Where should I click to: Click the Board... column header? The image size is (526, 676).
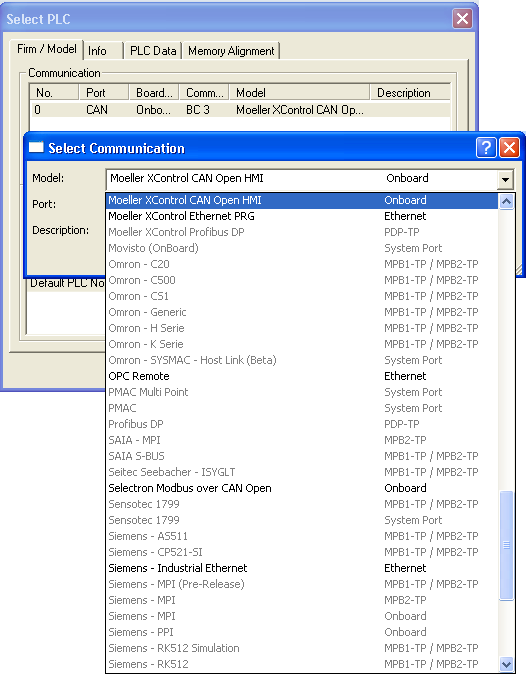click(x=154, y=93)
